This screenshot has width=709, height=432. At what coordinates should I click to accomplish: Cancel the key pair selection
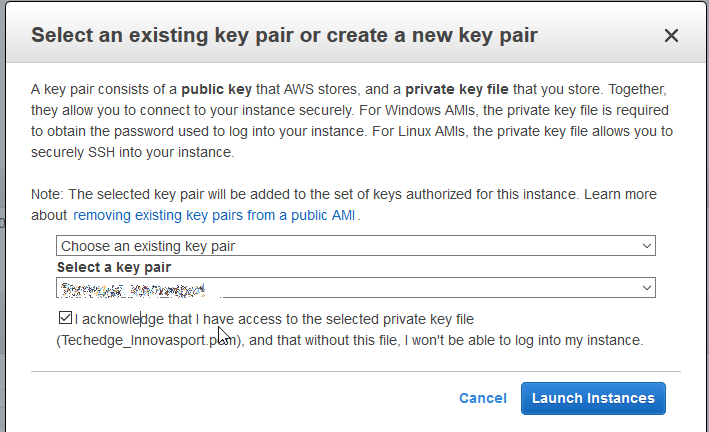click(482, 398)
